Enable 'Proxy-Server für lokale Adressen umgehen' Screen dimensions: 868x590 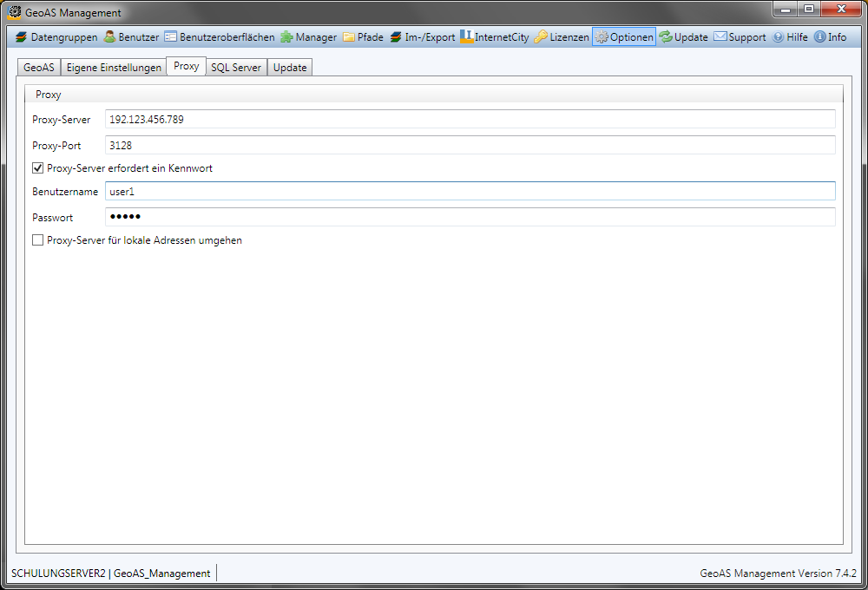38,240
